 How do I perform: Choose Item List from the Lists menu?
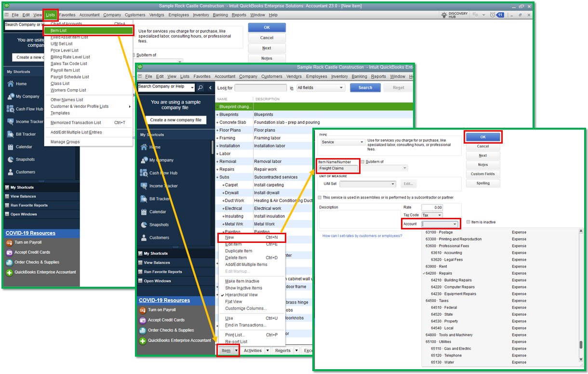(x=88, y=30)
